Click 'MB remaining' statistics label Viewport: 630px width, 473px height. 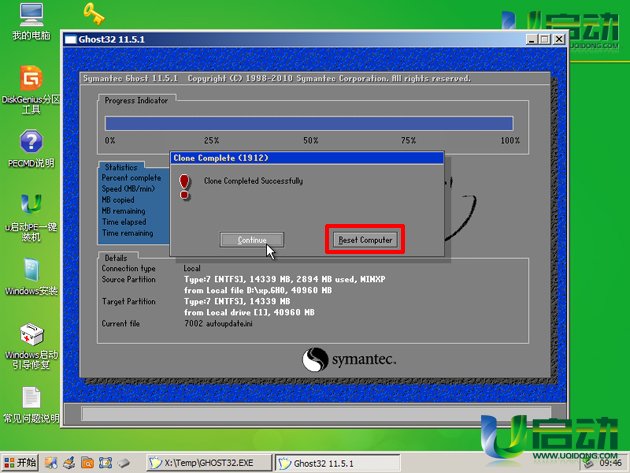pos(123,211)
